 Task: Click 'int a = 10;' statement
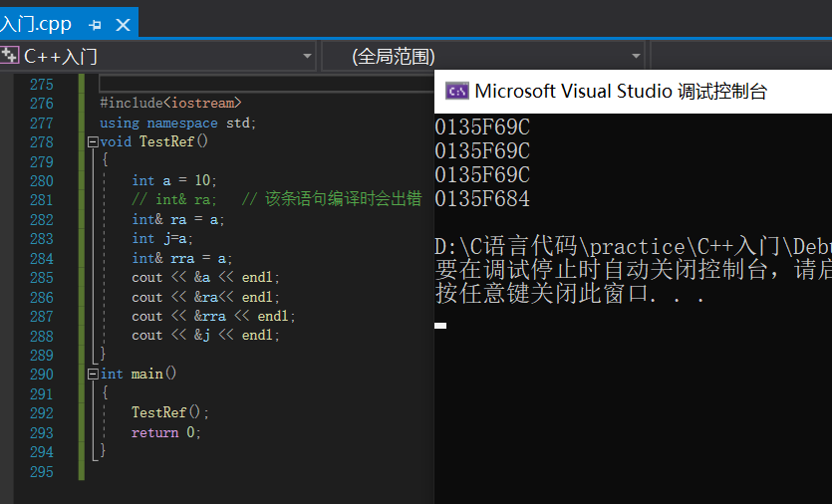tap(174, 181)
